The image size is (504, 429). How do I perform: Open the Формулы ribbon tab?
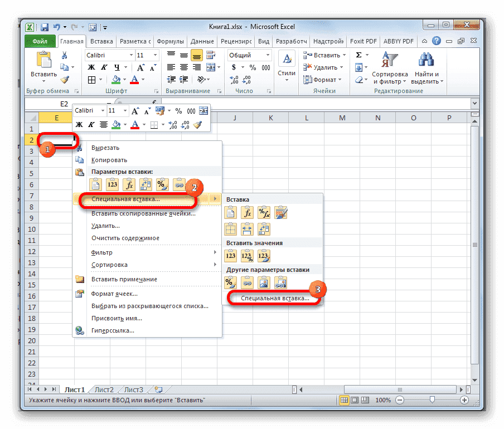(x=170, y=41)
